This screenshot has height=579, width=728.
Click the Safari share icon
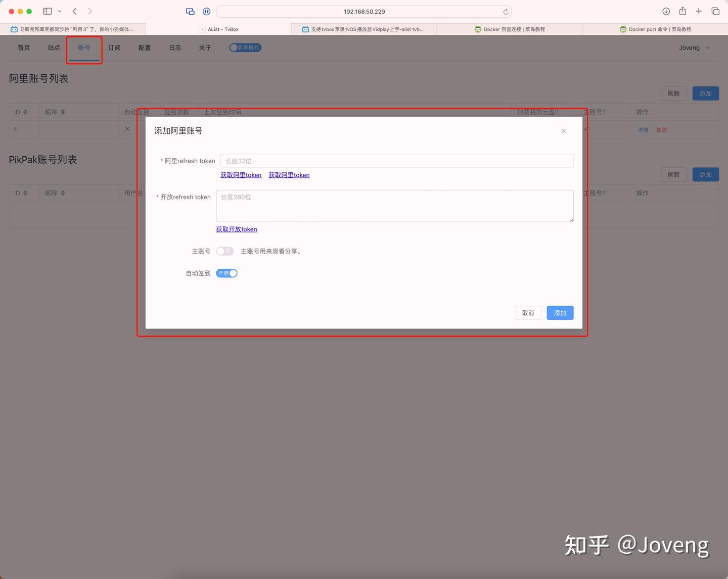point(682,11)
